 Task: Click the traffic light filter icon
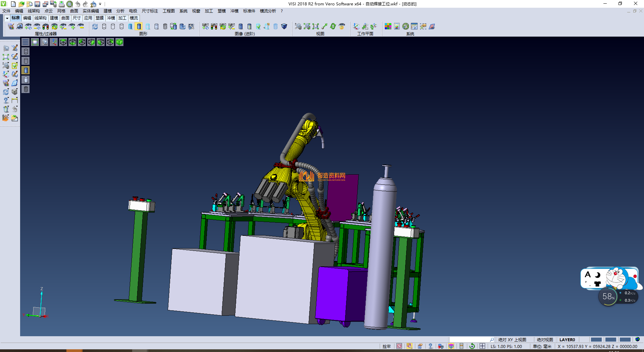[46, 27]
